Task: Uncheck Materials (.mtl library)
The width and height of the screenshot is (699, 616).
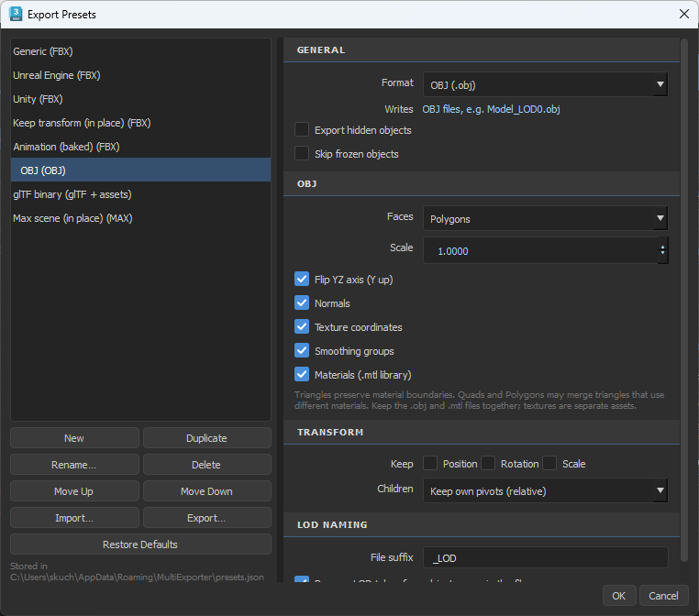Action: (x=302, y=374)
